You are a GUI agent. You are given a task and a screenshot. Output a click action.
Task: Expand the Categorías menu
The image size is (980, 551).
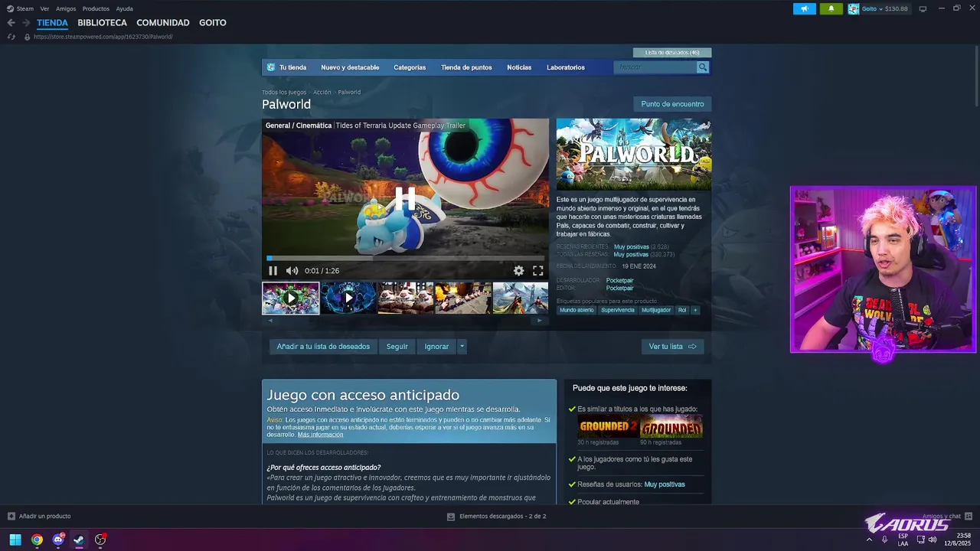pos(410,67)
